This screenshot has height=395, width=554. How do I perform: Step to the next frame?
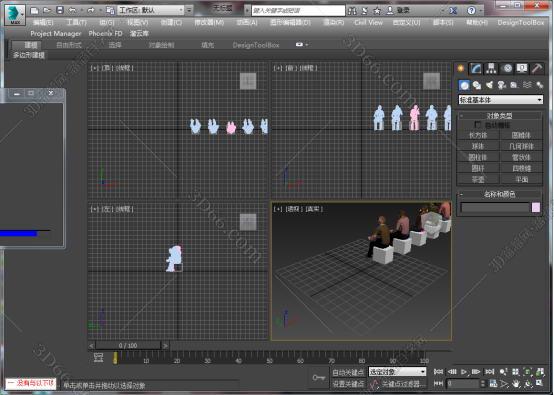tap(476, 372)
